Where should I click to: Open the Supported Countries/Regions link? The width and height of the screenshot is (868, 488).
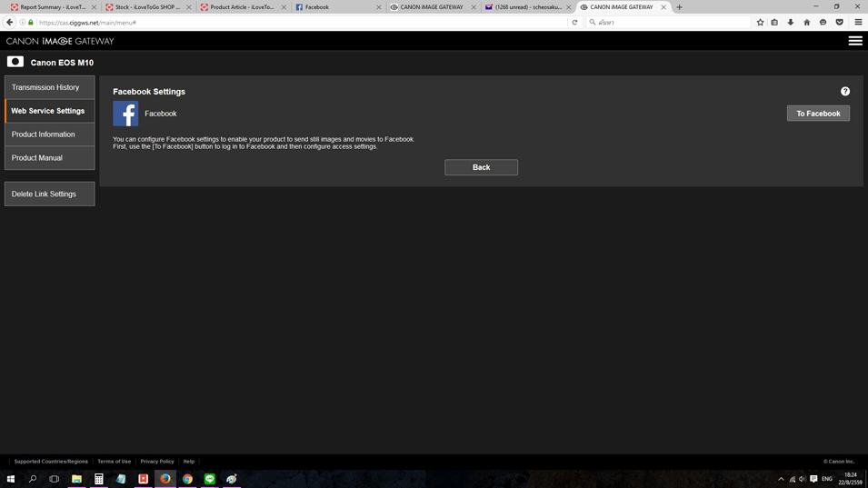tap(51, 462)
